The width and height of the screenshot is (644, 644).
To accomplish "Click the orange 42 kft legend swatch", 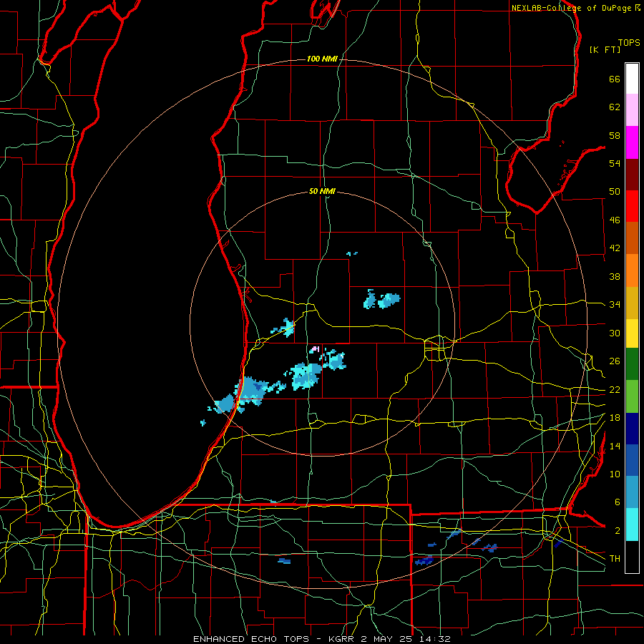I will (x=632, y=270).
